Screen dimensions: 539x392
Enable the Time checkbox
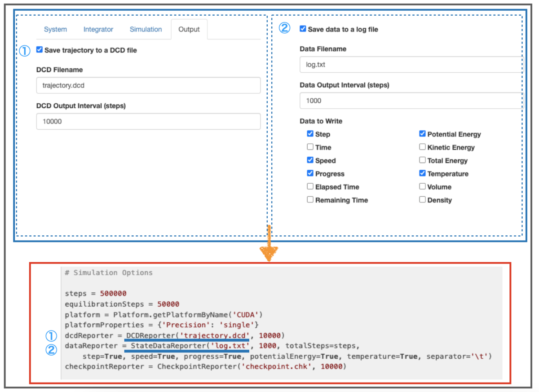pos(310,147)
